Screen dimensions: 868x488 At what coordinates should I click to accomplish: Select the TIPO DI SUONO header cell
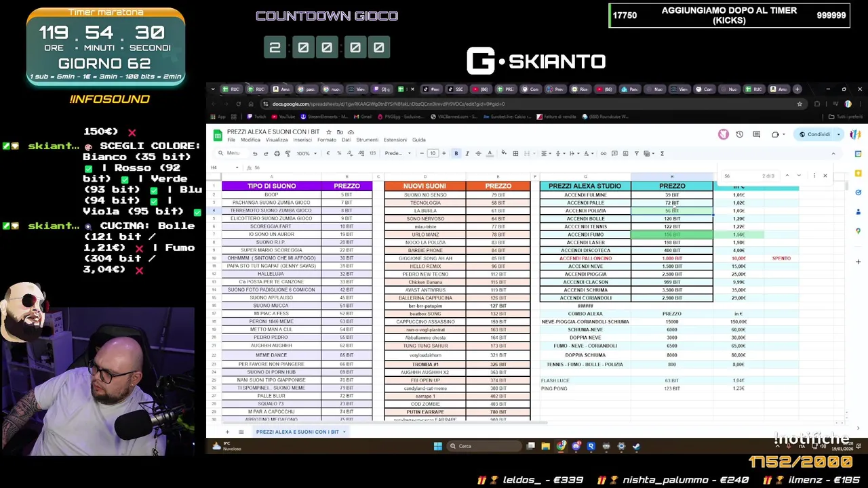[271, 186]
